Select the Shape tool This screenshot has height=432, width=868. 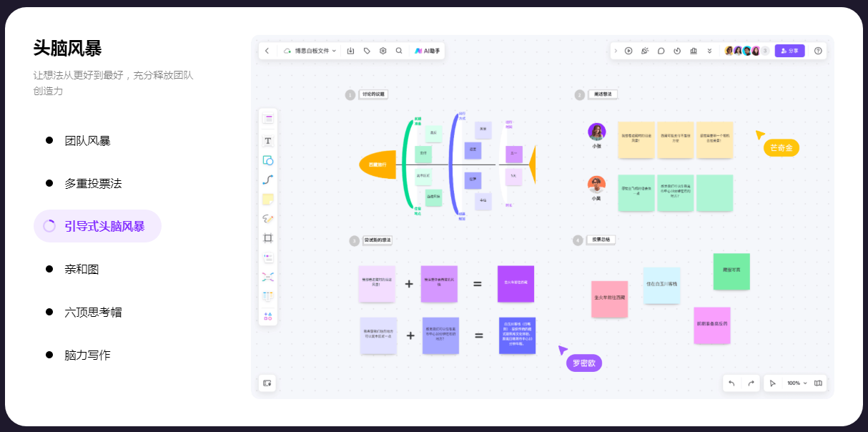tap(268, 160)
